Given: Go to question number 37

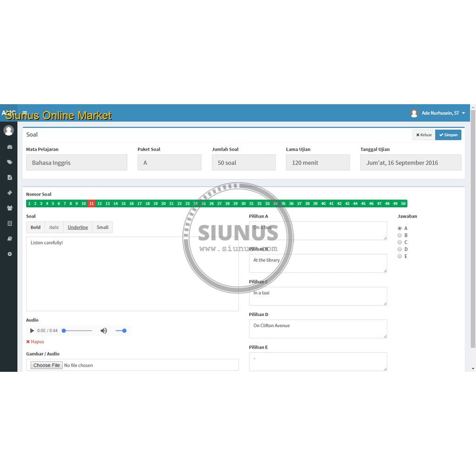Looking at the screenshot, I should 299,204.
